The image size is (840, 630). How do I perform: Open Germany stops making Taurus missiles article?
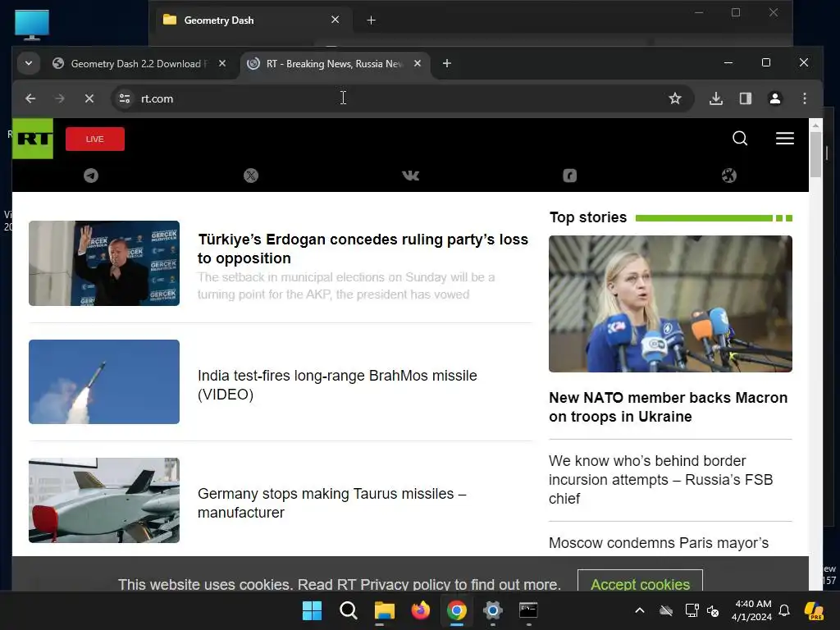[x=331, y=503]
